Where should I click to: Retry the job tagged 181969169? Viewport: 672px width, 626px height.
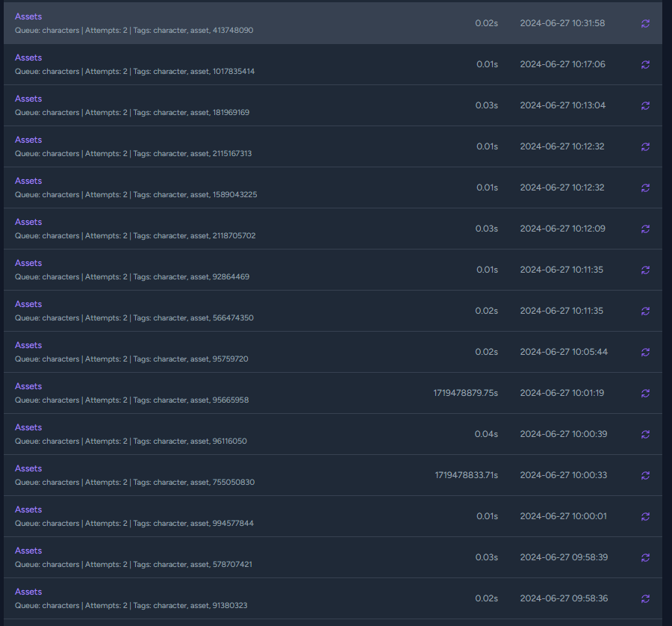click(x=645, y=105)
